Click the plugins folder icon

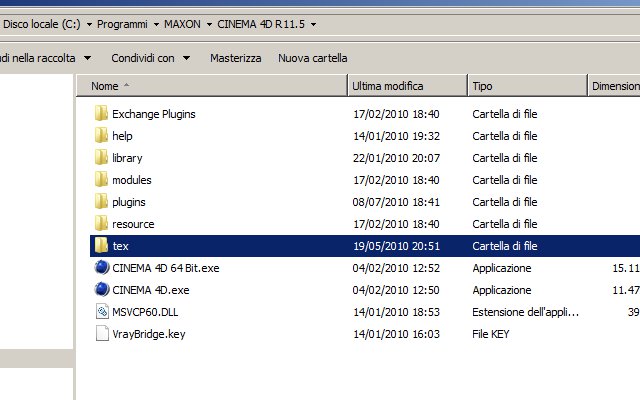(101, 202)
